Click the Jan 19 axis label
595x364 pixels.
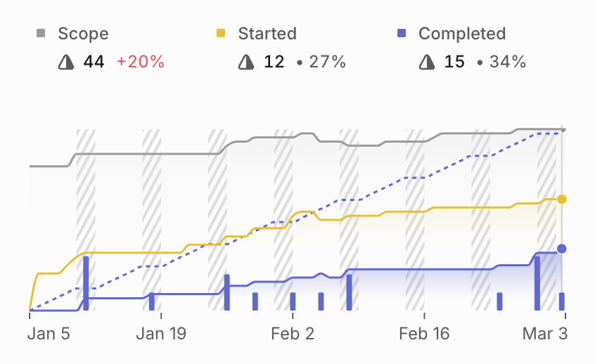[160, 334]
